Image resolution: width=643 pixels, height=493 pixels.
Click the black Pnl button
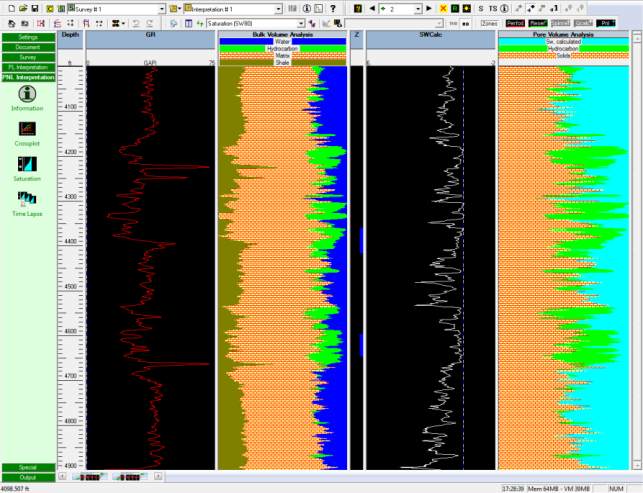[606, 24]
